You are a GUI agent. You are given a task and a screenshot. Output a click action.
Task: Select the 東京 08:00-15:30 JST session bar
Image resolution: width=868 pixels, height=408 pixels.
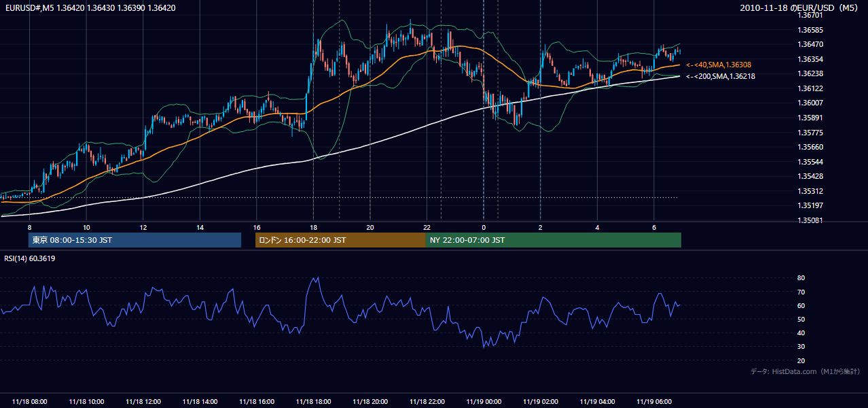pyautogui.click(x=134, y=240)
